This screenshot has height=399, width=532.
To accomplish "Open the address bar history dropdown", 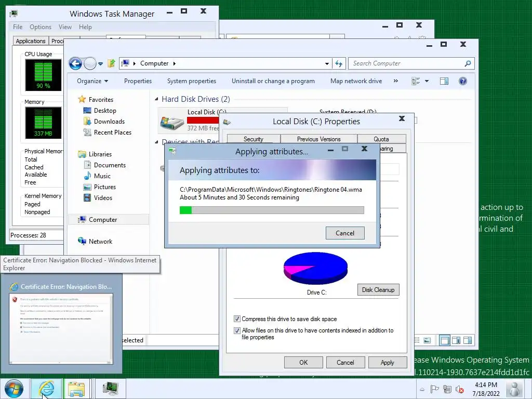I will pos(327,63).
